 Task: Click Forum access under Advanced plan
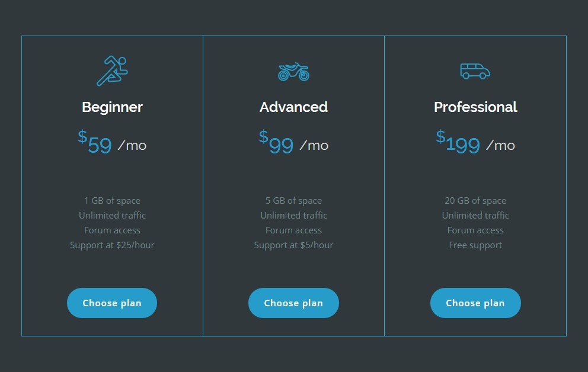point(293,230)
